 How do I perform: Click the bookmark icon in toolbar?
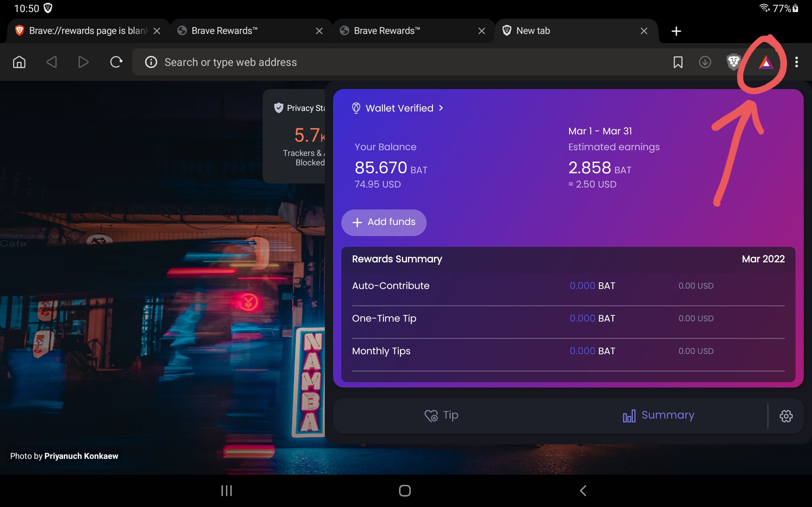point(678,62)
